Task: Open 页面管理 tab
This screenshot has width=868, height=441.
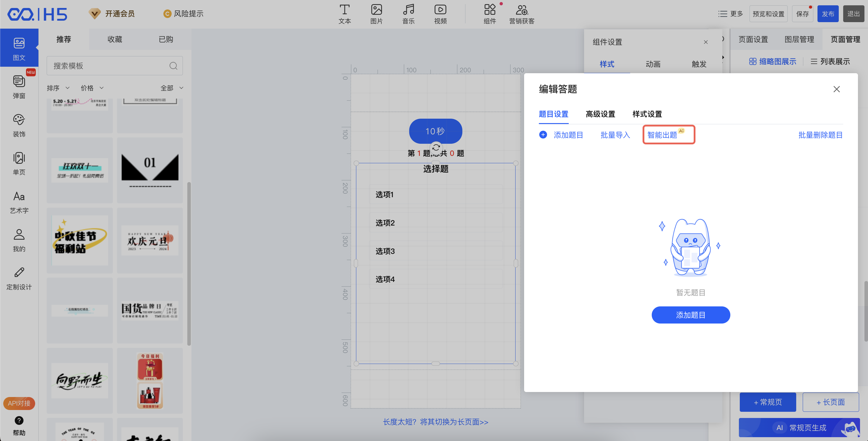Action: (x=845, y=39)
